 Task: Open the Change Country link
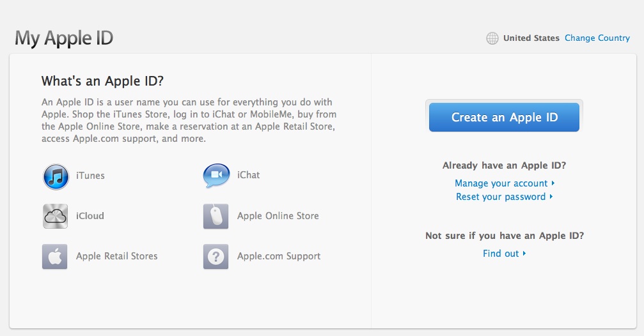[597, 38]
